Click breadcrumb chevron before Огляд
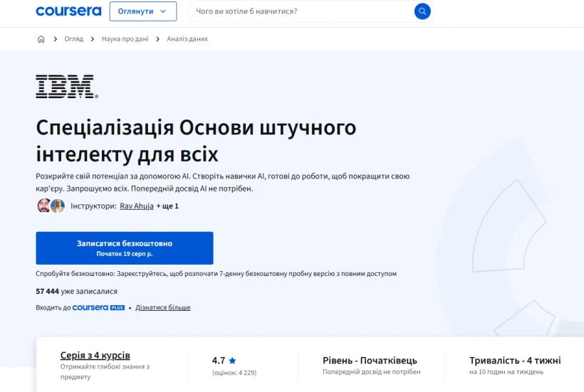The width and height of the screenshot is (584, 392). [x=55, y=38]
